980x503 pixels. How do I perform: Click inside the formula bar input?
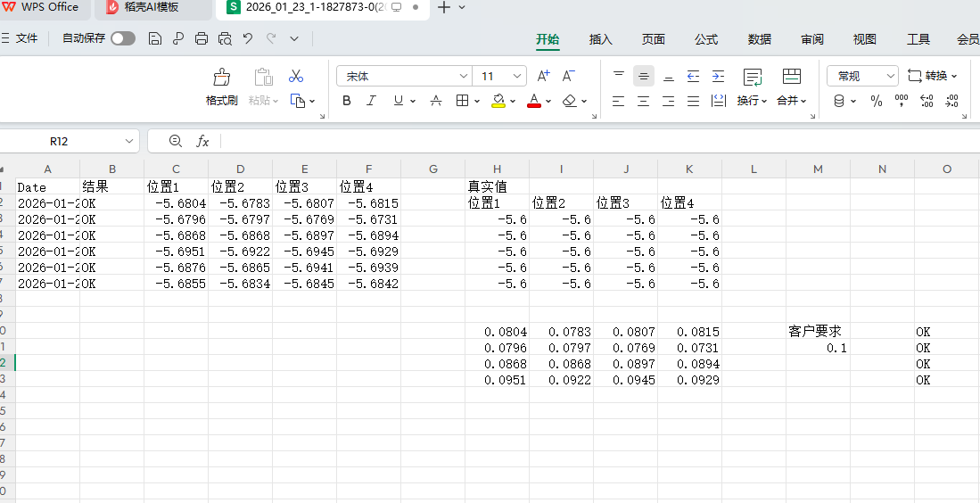[600, 141]
